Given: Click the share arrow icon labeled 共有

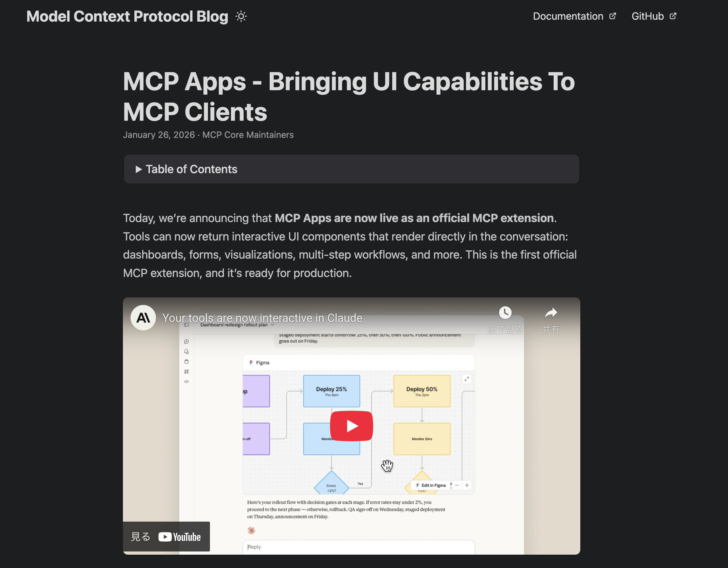Looking at the screenshot, I should click(551, 313).
